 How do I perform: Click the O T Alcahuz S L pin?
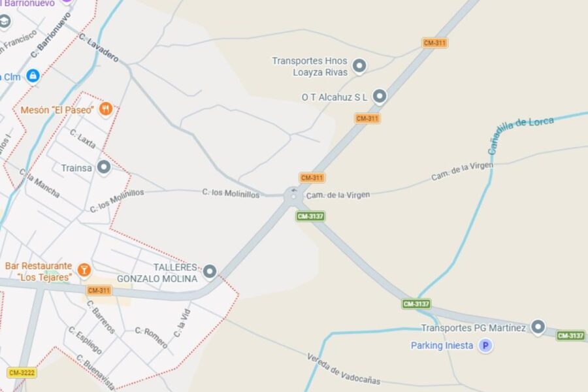[380, 97]
